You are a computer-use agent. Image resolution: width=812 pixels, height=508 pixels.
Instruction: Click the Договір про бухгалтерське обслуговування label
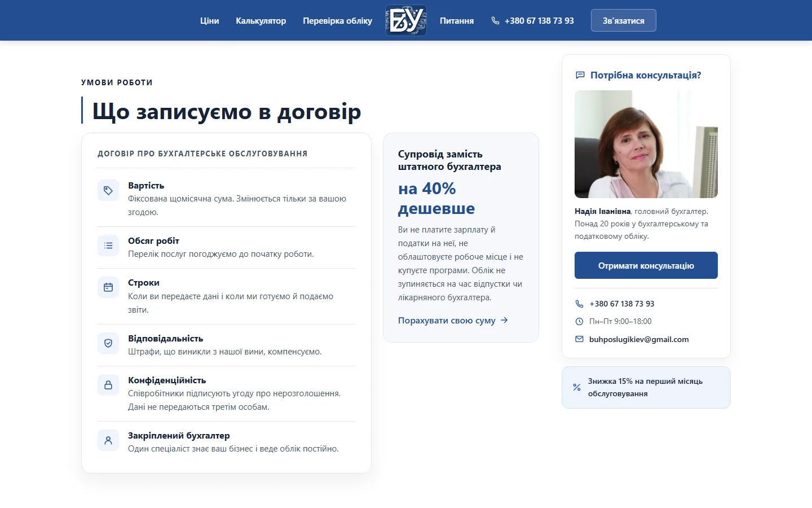tap(202, 154)
